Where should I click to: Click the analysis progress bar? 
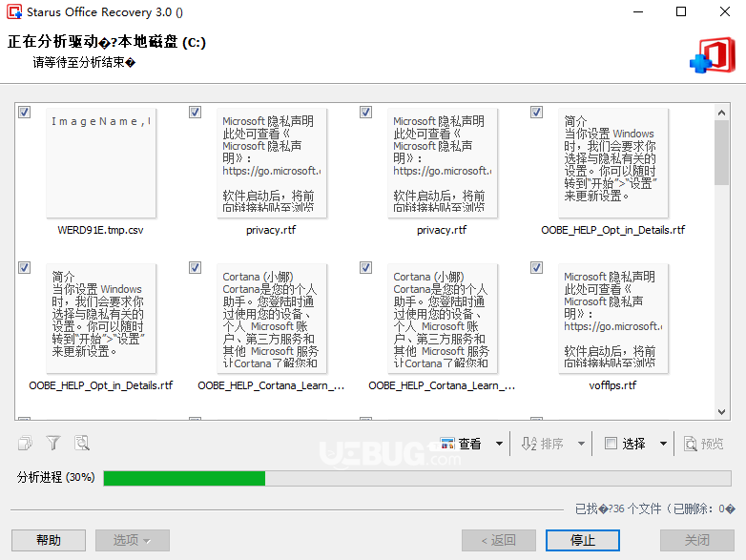coord(417,478)
